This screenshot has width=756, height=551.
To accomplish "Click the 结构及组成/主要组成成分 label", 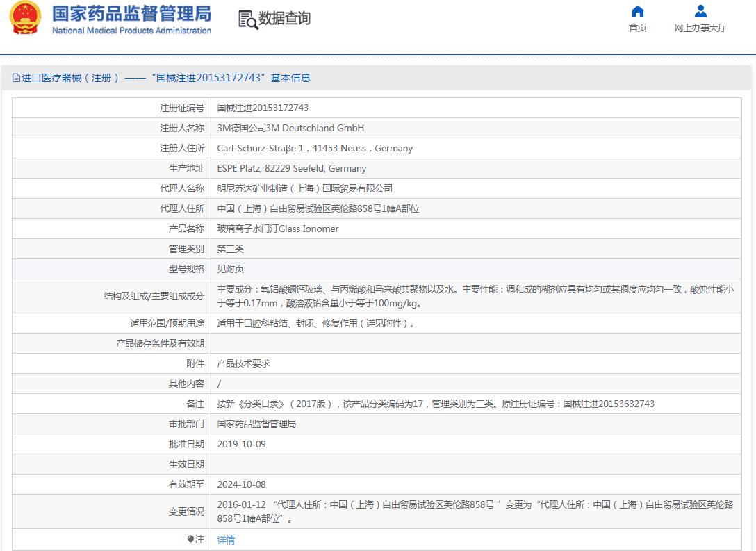I will [154, 296].
